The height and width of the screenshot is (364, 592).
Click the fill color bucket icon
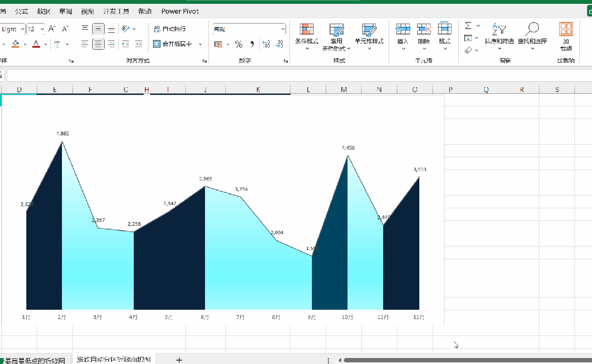point(15,44)
